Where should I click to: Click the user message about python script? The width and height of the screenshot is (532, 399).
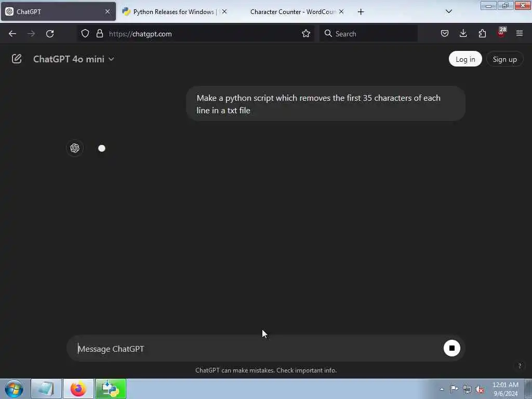[x=326, y=104]
